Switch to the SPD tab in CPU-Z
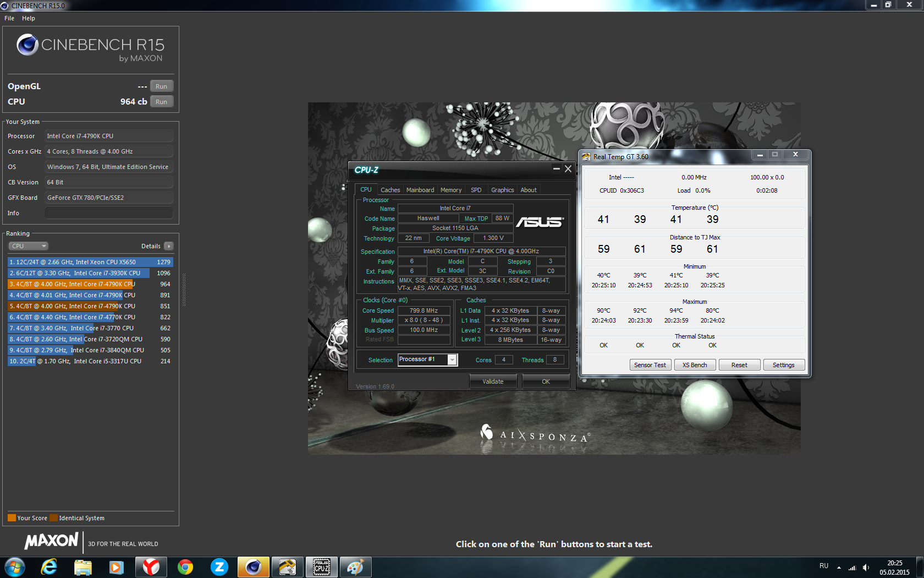 tap(476, 190)
